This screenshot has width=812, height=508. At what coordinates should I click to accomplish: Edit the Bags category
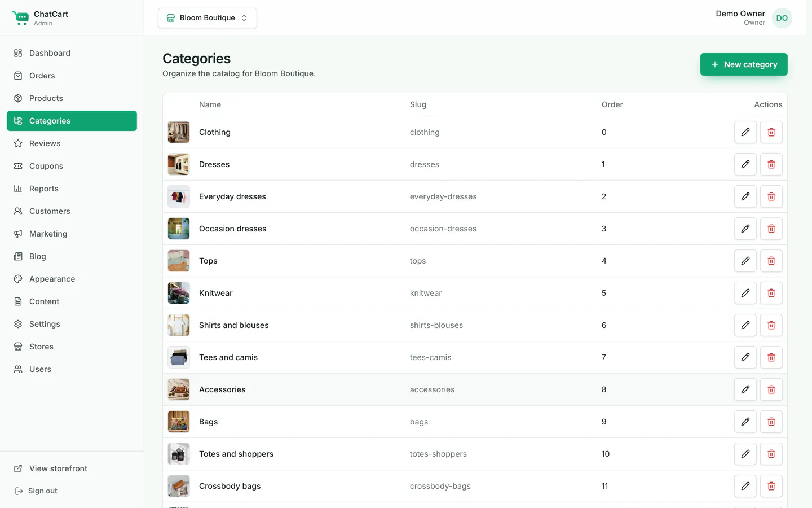(745, 422)
